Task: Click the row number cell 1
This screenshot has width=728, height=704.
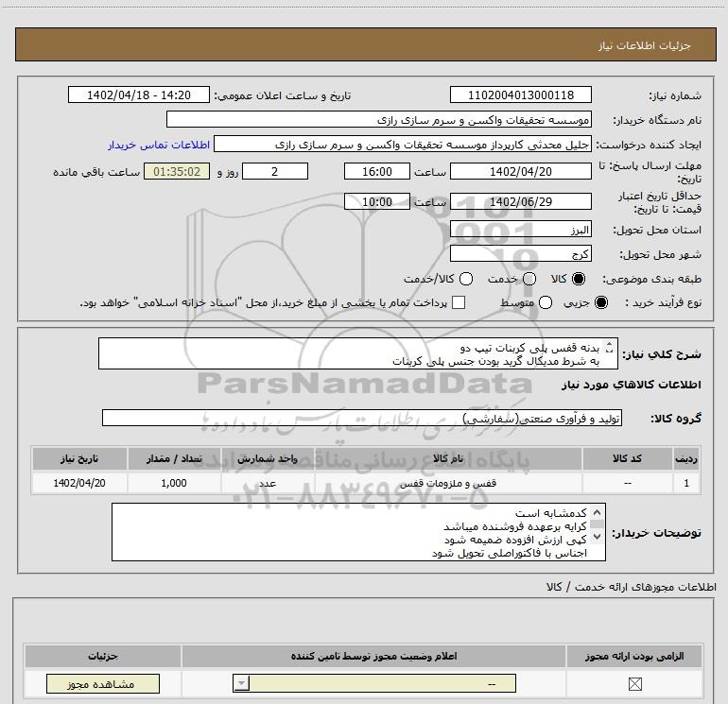Action: 686,483
